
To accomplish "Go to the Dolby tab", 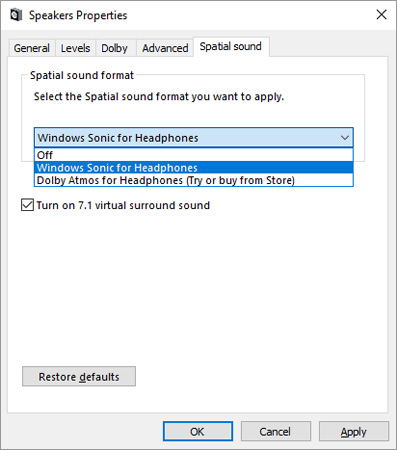I will (x=114, y=48).
